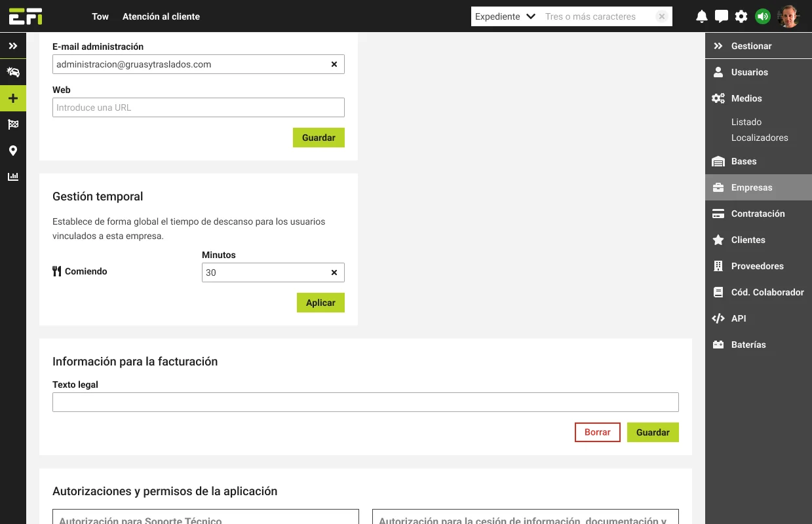This screenshot has width=812, height=524.
Task: Open Atención al cliente menu
Action: tap(161, 16)
